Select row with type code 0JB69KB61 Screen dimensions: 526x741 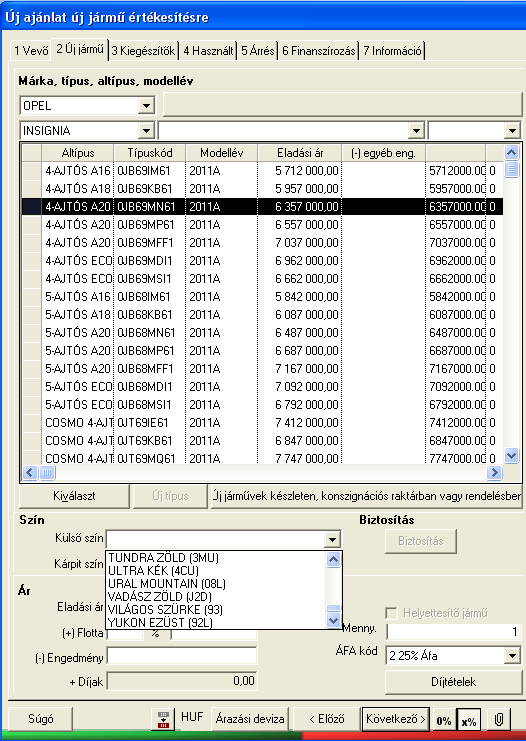pos(262,189)
